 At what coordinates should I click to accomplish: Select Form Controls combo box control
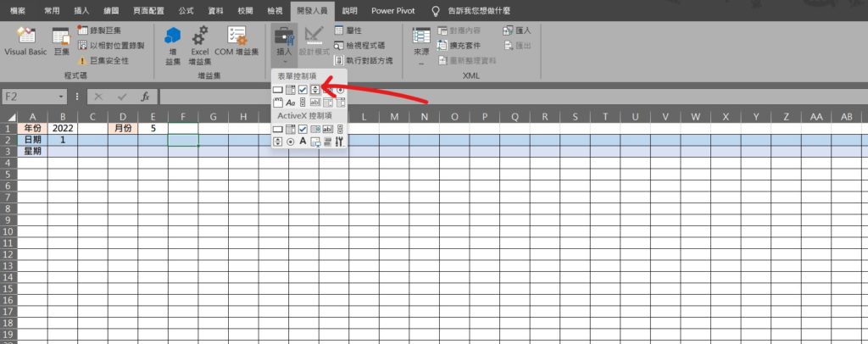291,90
